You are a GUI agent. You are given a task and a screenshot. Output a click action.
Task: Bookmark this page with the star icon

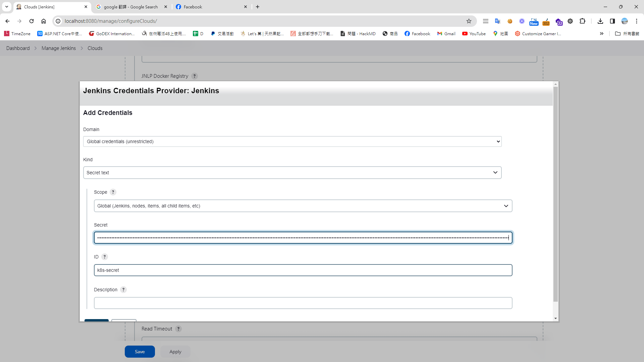469,21
